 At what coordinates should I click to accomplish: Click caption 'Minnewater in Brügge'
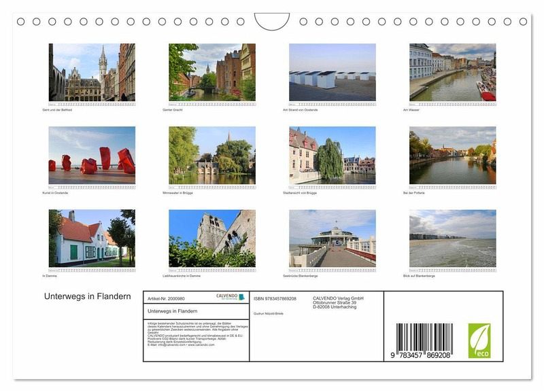(x=177, y=193)
